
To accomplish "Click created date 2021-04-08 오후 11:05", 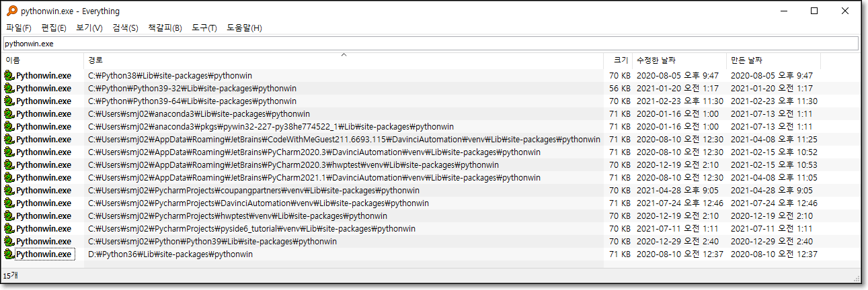I will click(x=774, y=178).
